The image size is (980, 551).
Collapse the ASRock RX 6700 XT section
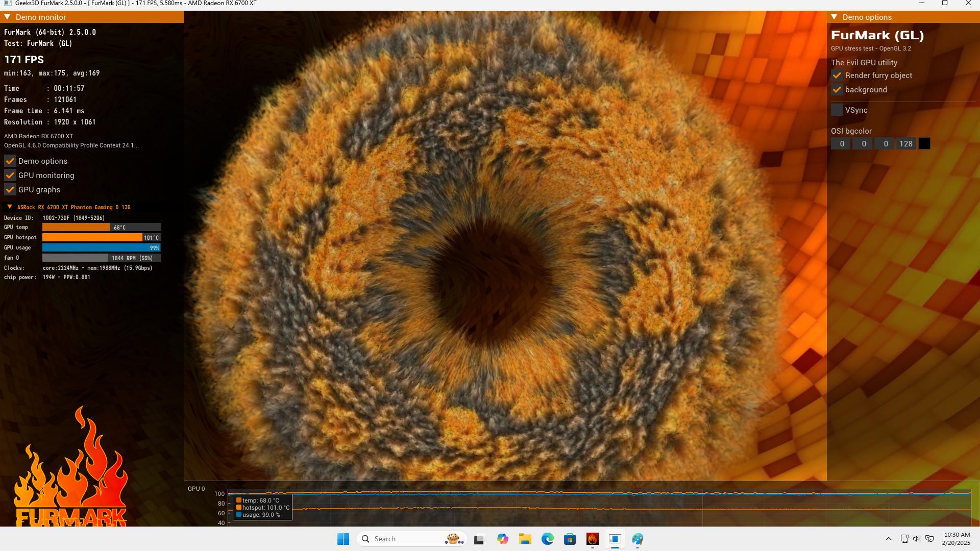(x=10, y=207)
